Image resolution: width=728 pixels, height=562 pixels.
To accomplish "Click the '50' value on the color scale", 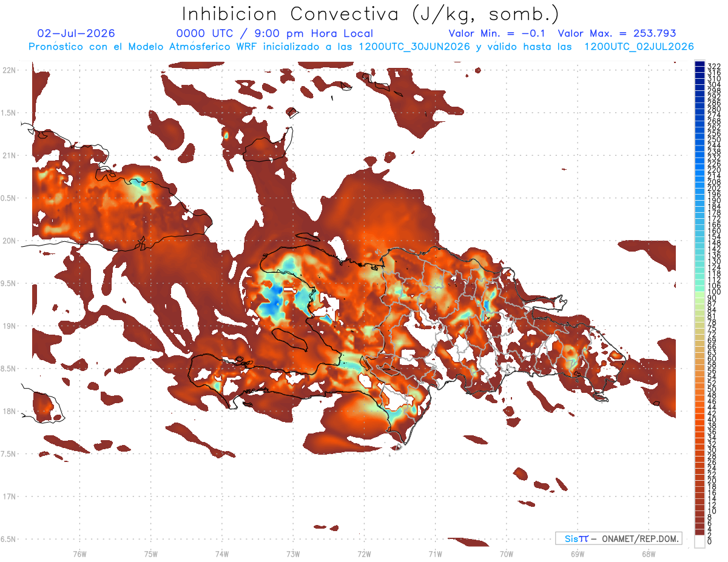I will point(712,389).
